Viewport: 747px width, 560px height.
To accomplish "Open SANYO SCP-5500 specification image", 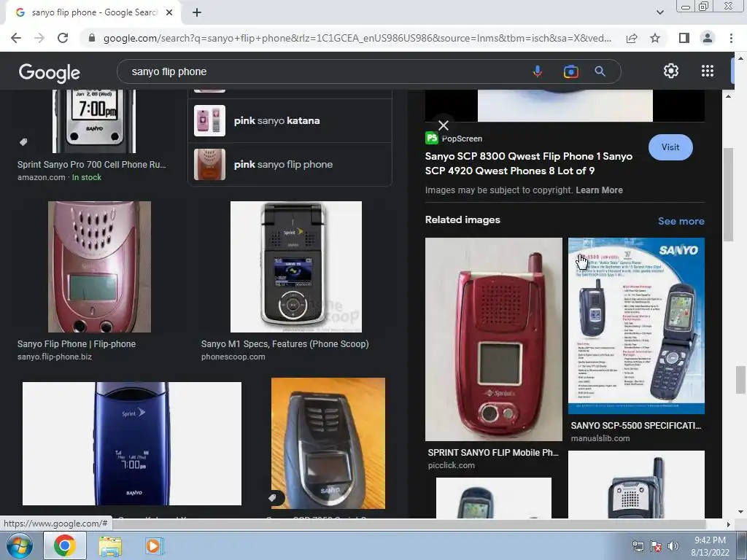I will coord(636,326).
